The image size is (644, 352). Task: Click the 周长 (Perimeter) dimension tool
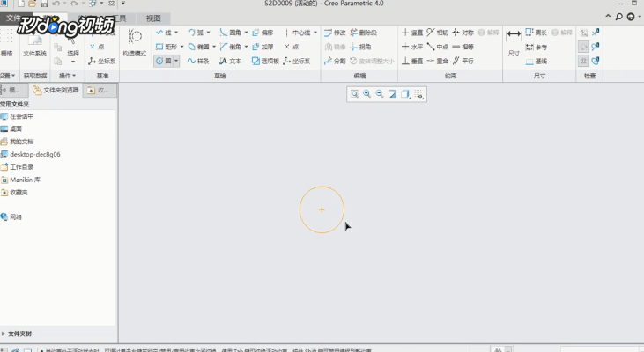pos(536,33)
